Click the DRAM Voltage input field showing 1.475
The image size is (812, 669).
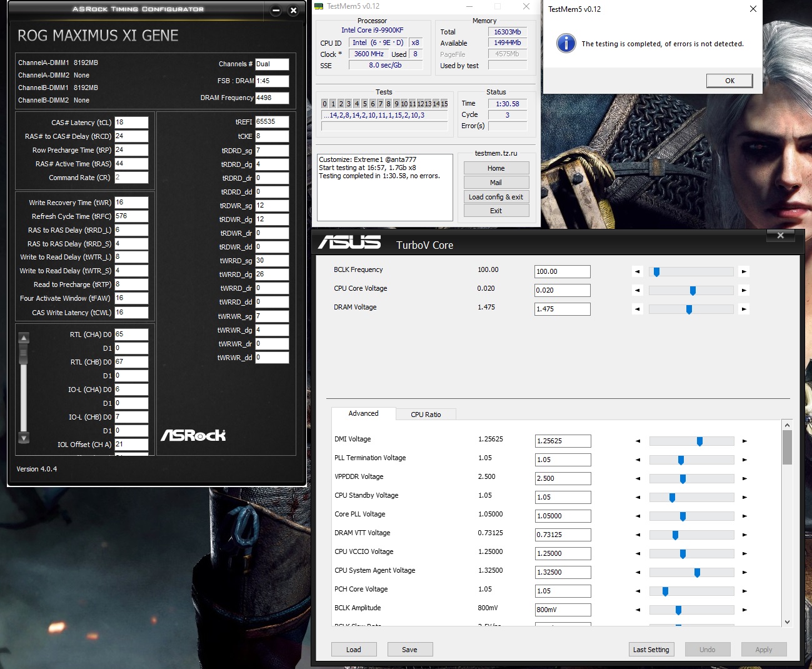[563, 309]
